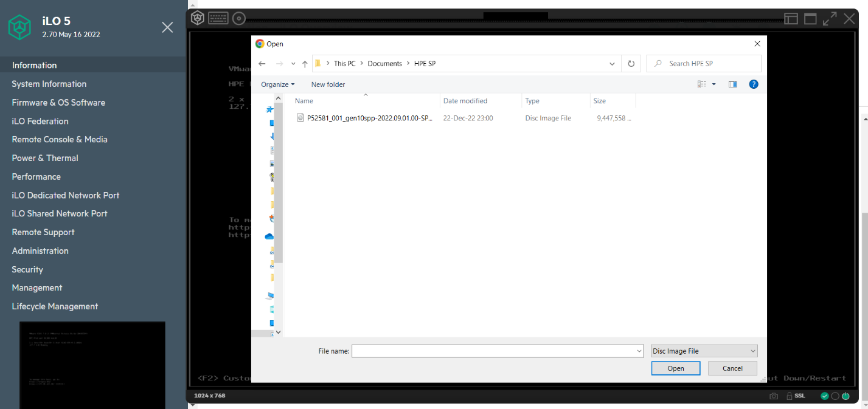The image size is (868, 409).
Task: Select OneDrive cloud in navigation pane
Action: tap(269, 236)
